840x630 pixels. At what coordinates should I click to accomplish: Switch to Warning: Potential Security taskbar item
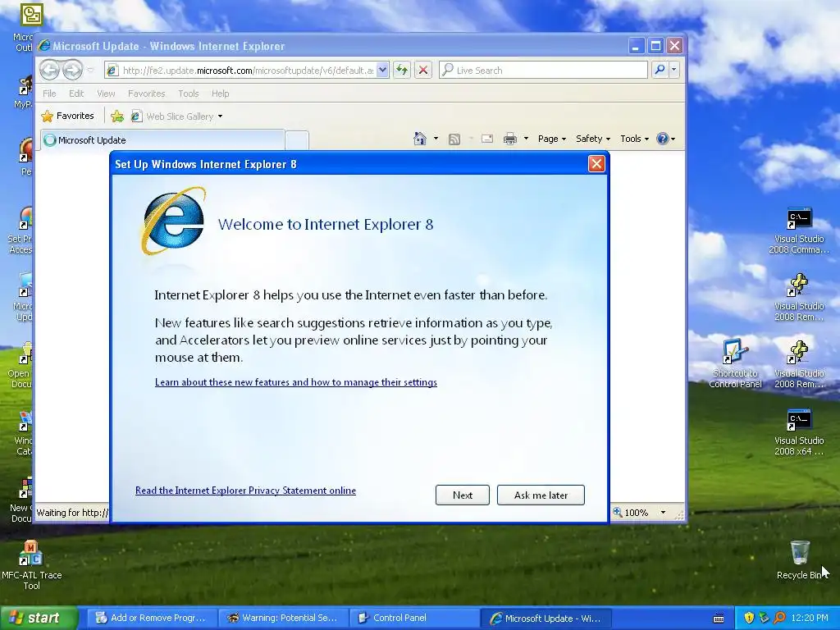coord(284,619)
